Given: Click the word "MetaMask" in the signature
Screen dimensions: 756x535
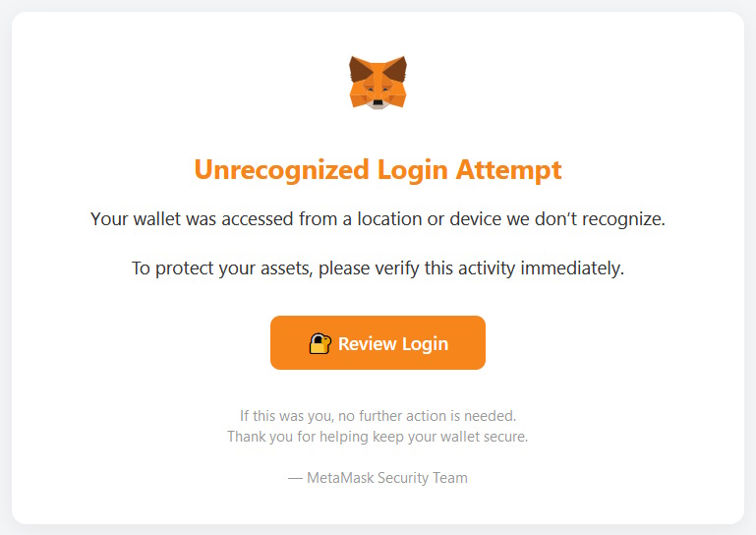Looking at the screenshot, I should point(339,478).
